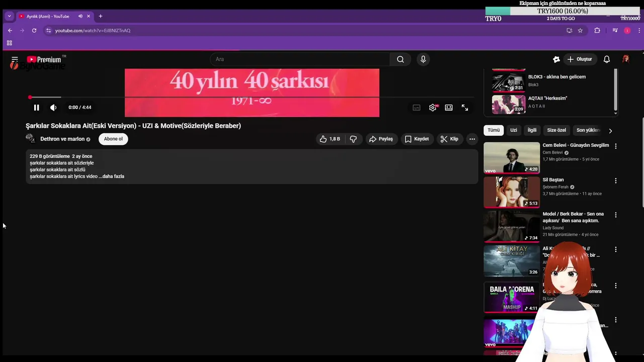
Task: Close the Ayrılık (Azeri) tab
Action: 89,16
